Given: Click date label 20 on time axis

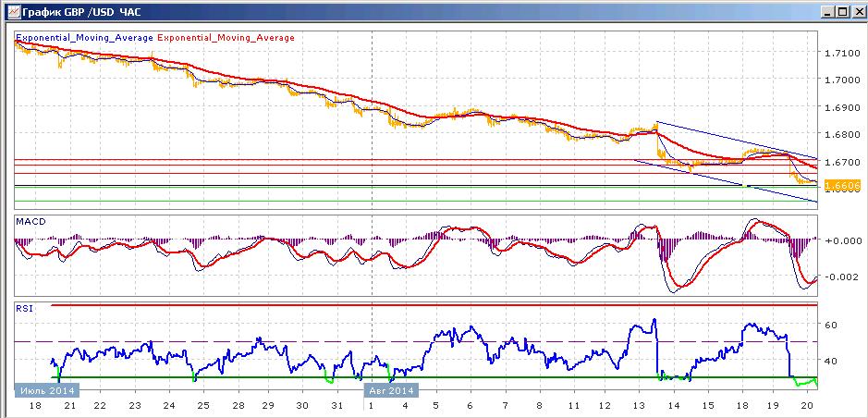Looking at the screenshot, I should pyautogui.click(x=807, y=405).
